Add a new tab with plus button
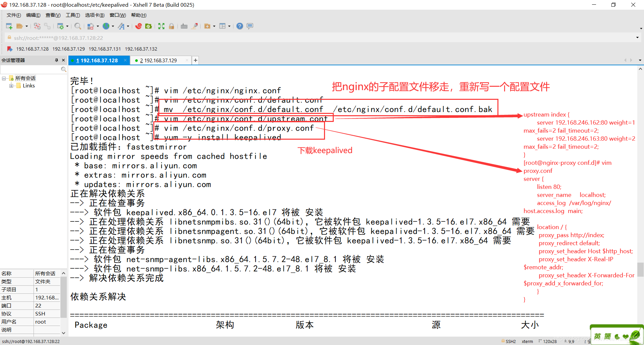 [196, 60]
